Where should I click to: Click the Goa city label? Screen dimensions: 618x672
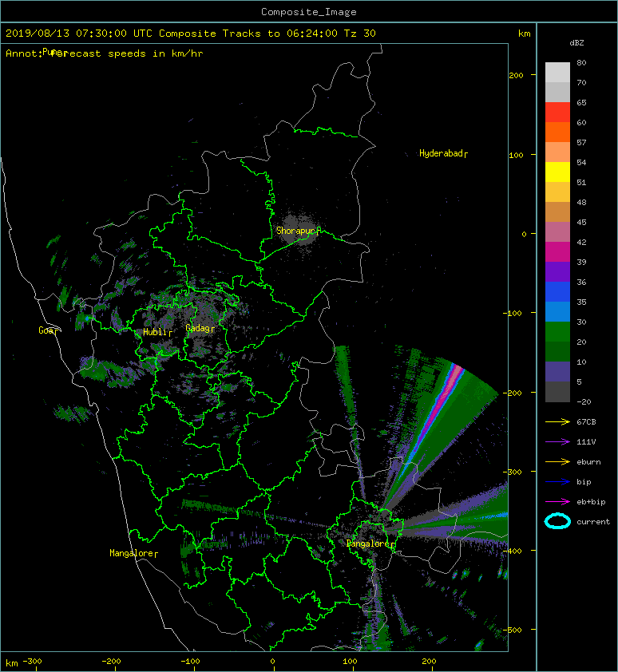(x=47, y=330)
